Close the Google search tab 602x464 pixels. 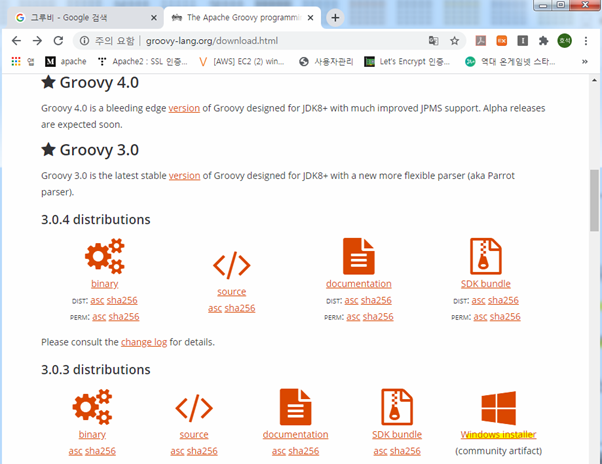(x=154, y=18)
